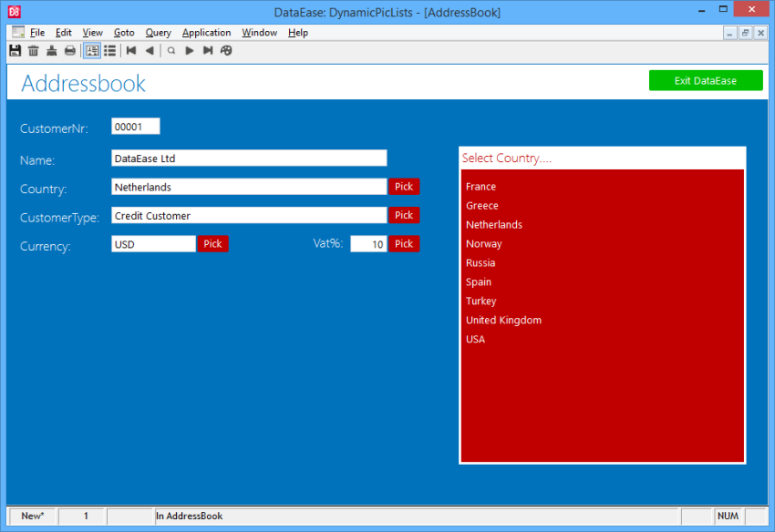Image resolution: width=775 pixels, height=532 pixels.
Task: Go to the last record
Action: (208, 50)
